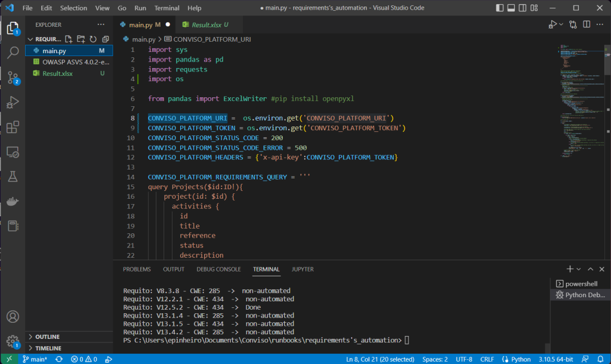The height and width of the screenshot is (364, 611).
Task: Switch to the DEBUG CONSOLE tab
Action: 218,269
